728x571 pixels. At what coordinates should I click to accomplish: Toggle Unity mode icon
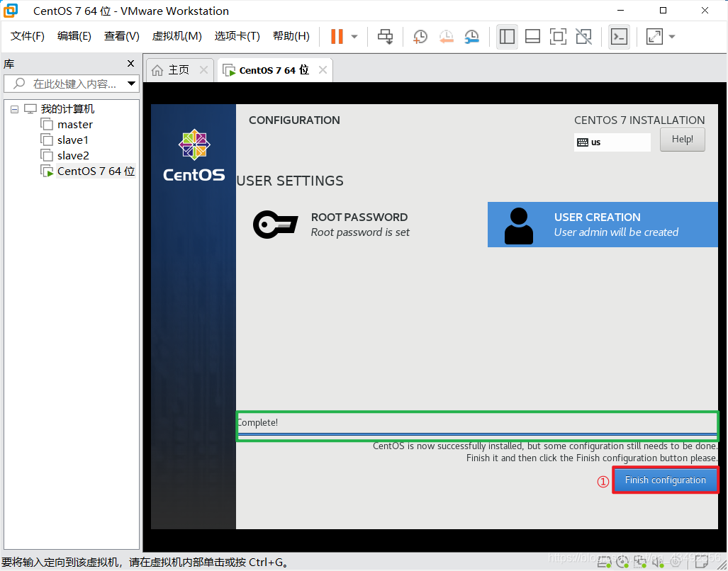pos(583,37)
